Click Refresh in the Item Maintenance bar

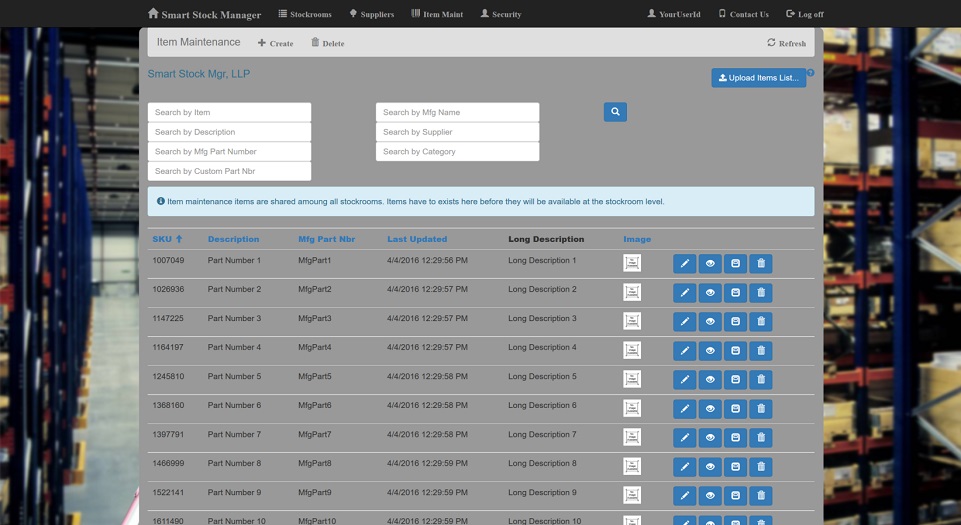786,43
